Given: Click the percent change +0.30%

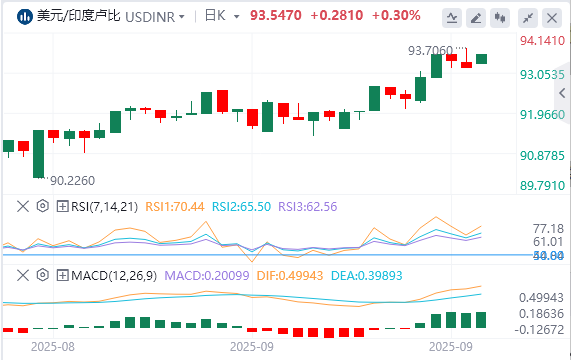Looking at the screenshot, I should (x=396, y=15).
